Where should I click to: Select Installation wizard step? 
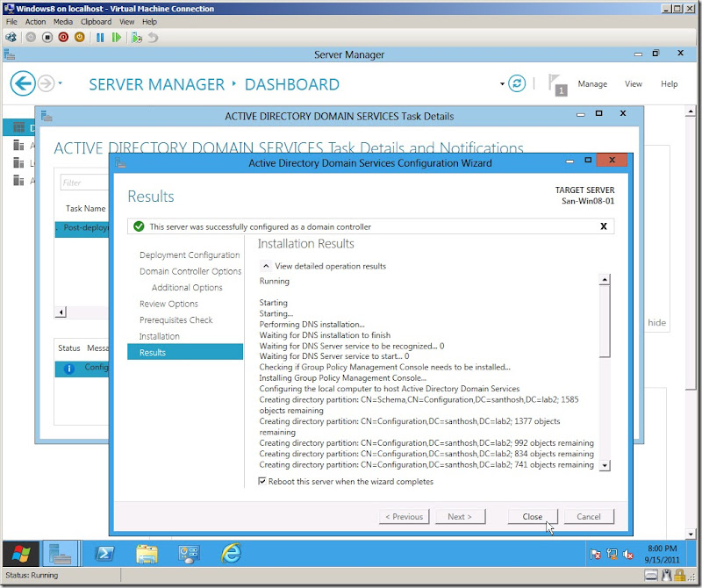point(159,336)
